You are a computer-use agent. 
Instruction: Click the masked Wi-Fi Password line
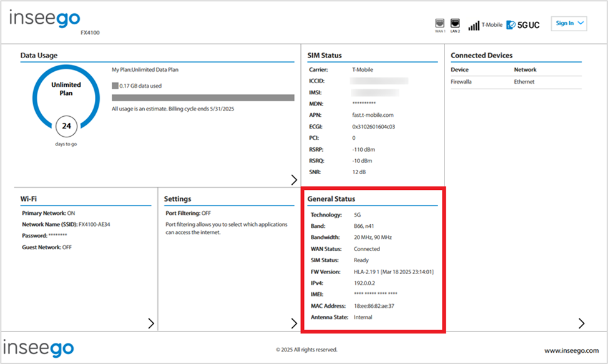tap(44, 235)
